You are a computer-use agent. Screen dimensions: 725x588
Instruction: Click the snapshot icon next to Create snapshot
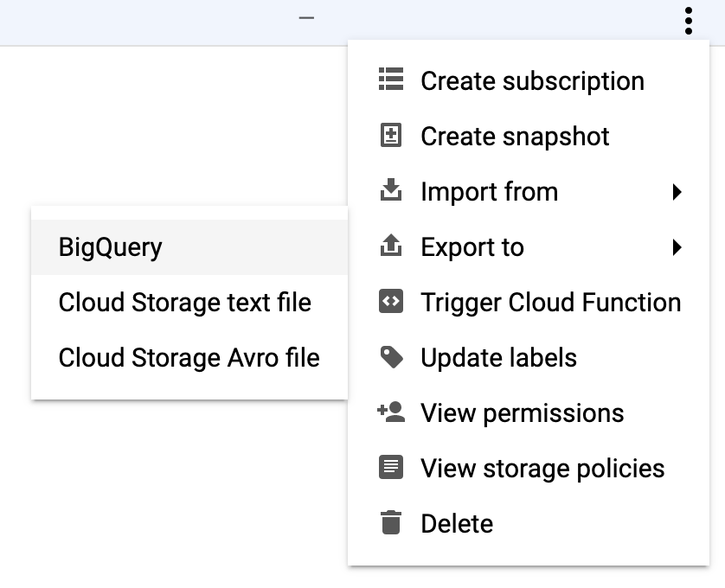391,136
